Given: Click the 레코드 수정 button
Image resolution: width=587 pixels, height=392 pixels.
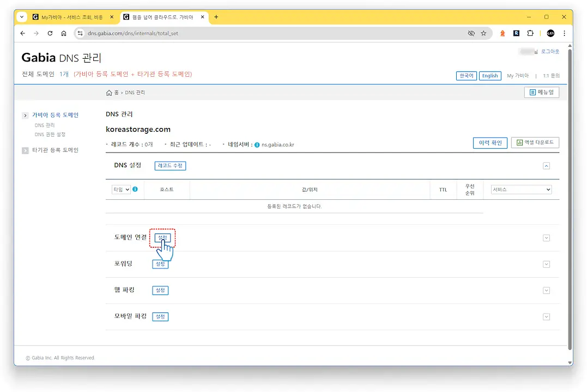Looking at the screenshot, I should click(x=171, y=166).
